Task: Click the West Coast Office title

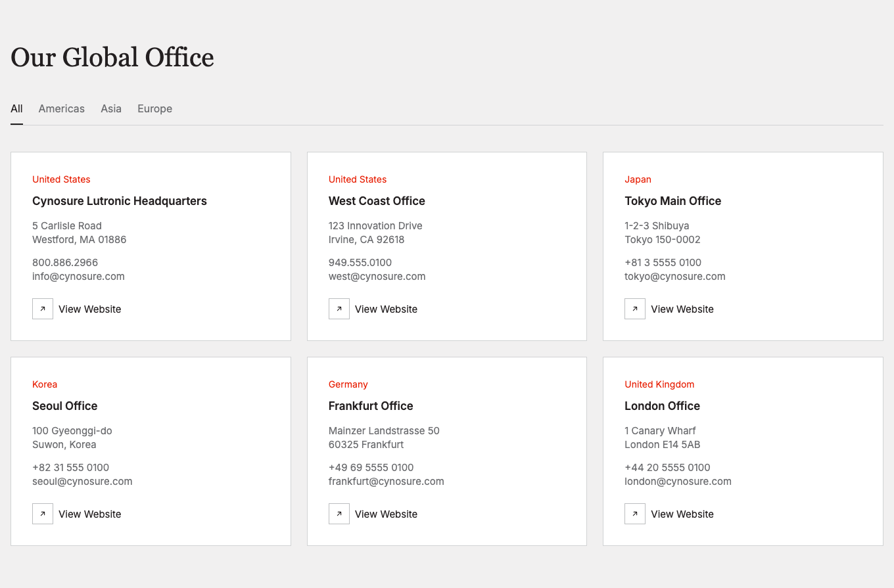Action: (377, 201)
